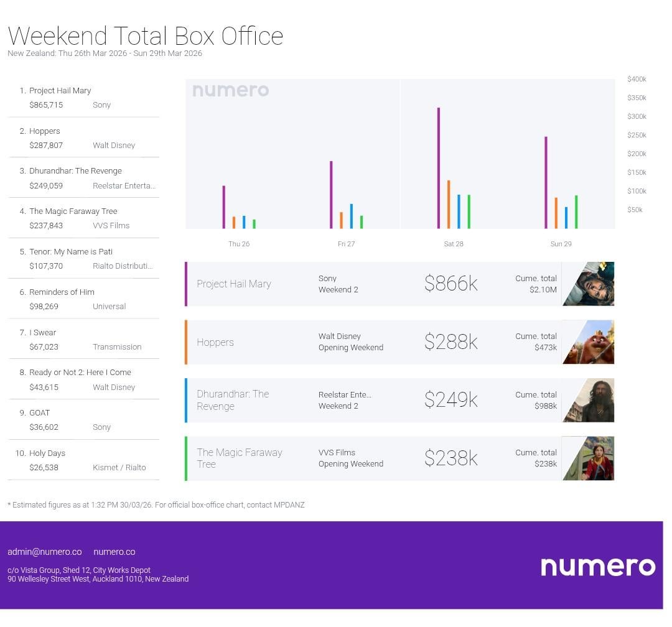
Task: Click the admin@numero.co email link
Action: coord(45,552)
